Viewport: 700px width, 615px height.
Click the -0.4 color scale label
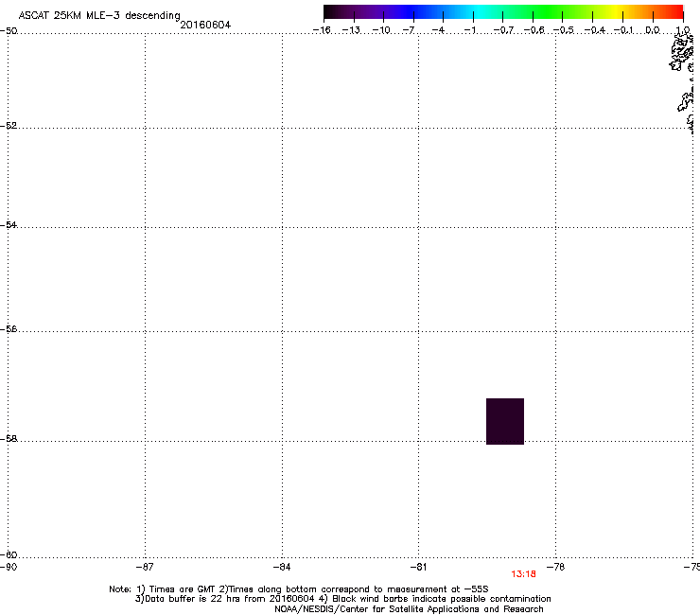point(595,30)
